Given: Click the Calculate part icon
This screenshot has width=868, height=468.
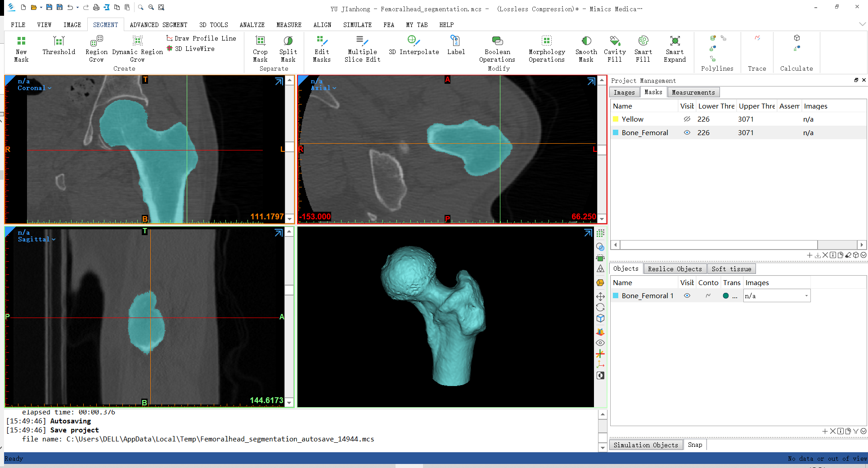Looking at the screenshot, I should coord(797,38).
